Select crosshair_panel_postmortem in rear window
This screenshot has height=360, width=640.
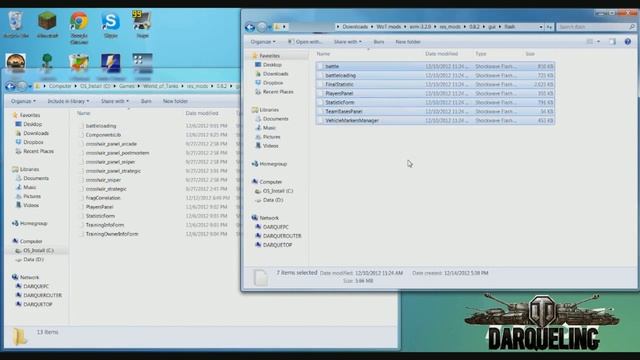pos(117,153)
